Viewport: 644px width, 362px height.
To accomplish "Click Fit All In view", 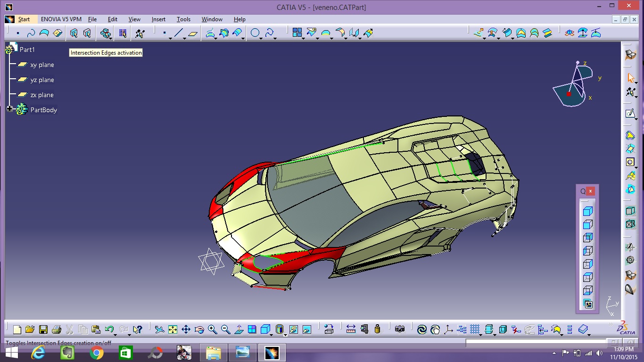I will coord(173,329).
